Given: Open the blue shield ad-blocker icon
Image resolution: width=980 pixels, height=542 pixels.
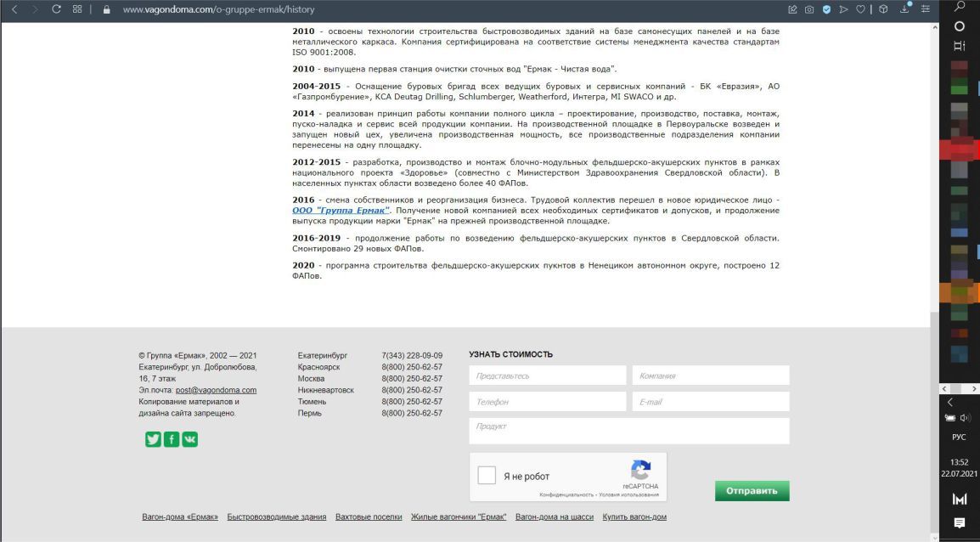Looking at the screenshot, I should pyautogui.click(x=826, y=9).
